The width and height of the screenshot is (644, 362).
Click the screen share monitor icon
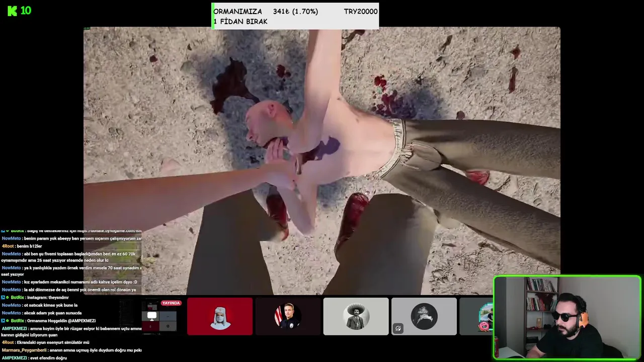coord(152,316)
